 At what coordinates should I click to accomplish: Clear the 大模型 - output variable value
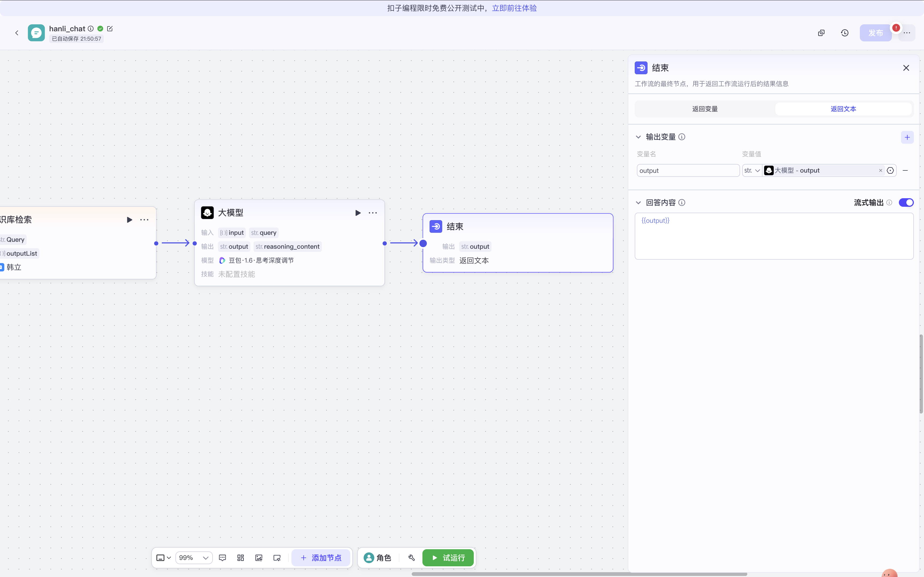point(880,171)
